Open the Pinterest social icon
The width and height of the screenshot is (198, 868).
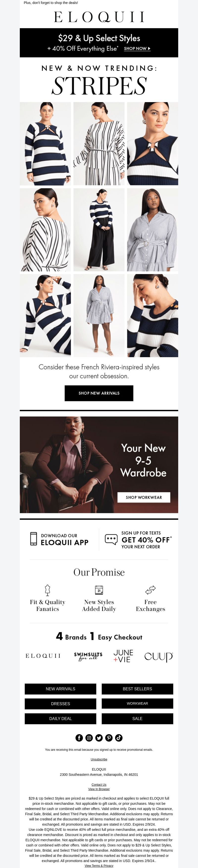[109, 738]
